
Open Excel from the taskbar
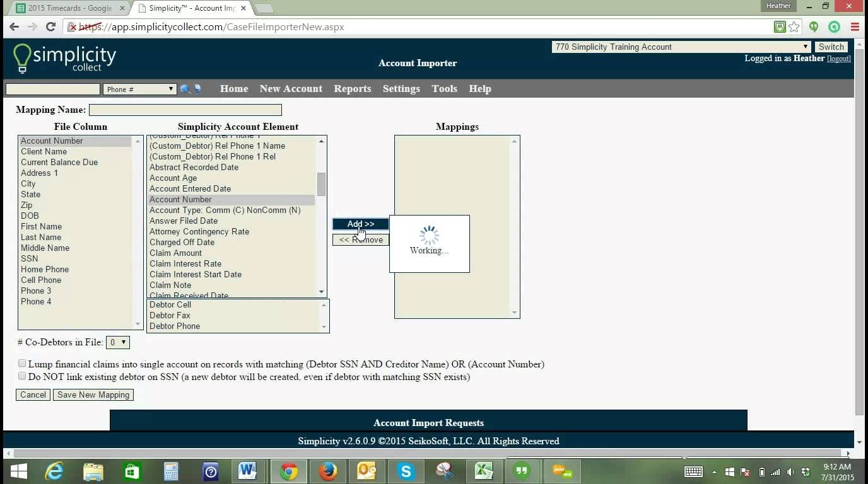point(484,471)
